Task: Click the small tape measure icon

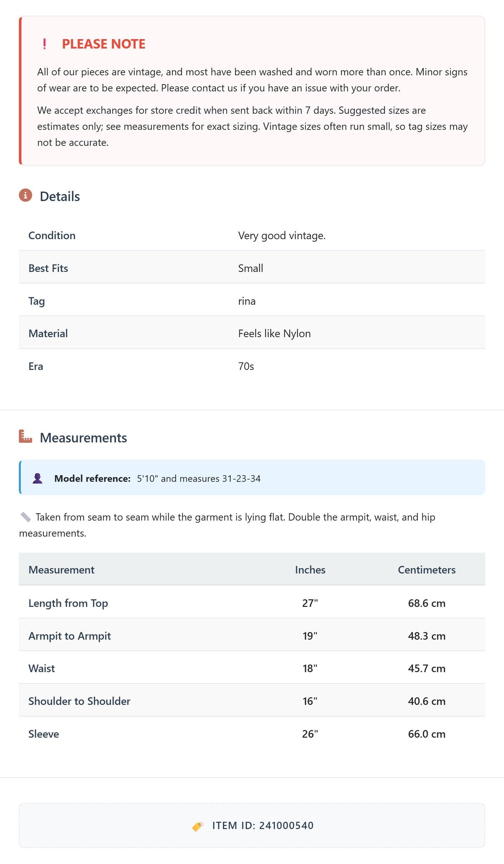Action: [x=25, y=517]
